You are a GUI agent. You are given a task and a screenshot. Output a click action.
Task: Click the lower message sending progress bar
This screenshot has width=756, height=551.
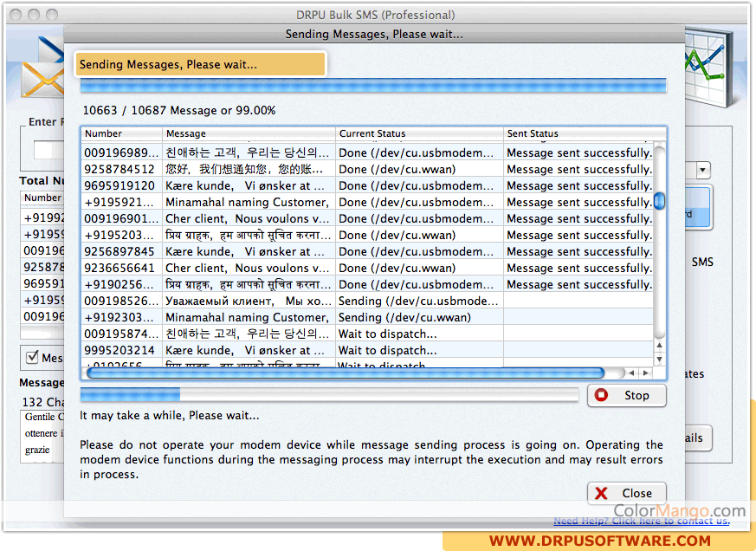click(x=329, y=395)
